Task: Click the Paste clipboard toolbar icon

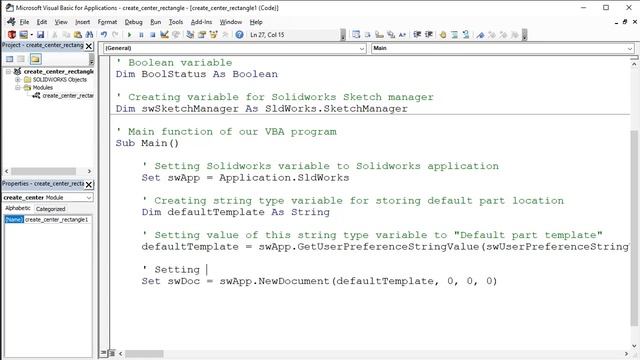Action: coord(78,35)
